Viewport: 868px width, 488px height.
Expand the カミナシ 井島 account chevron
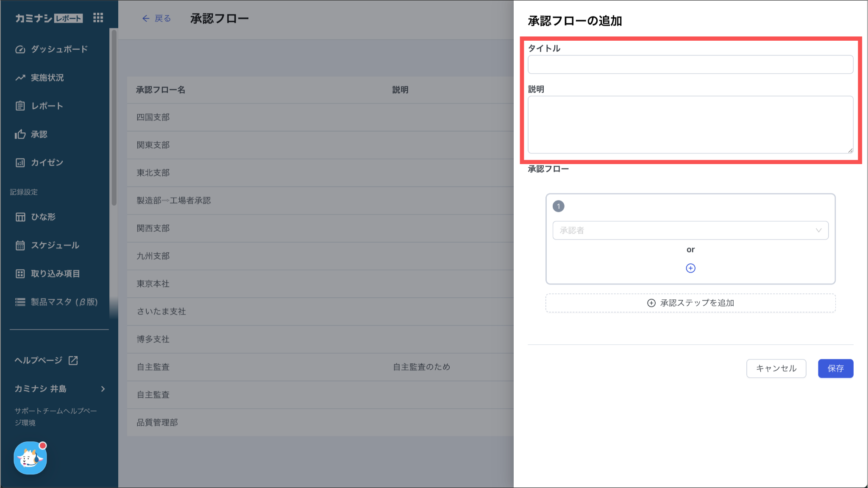pos(103,389)
